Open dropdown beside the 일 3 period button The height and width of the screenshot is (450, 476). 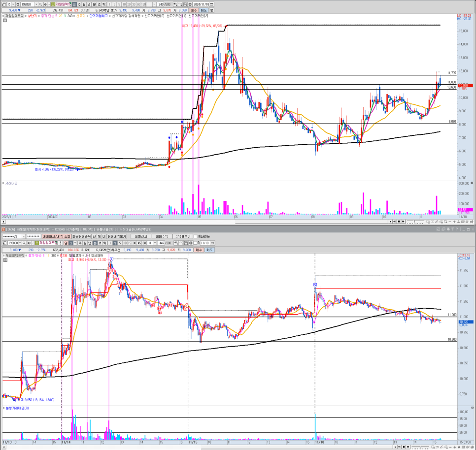(x=75, y=243)
